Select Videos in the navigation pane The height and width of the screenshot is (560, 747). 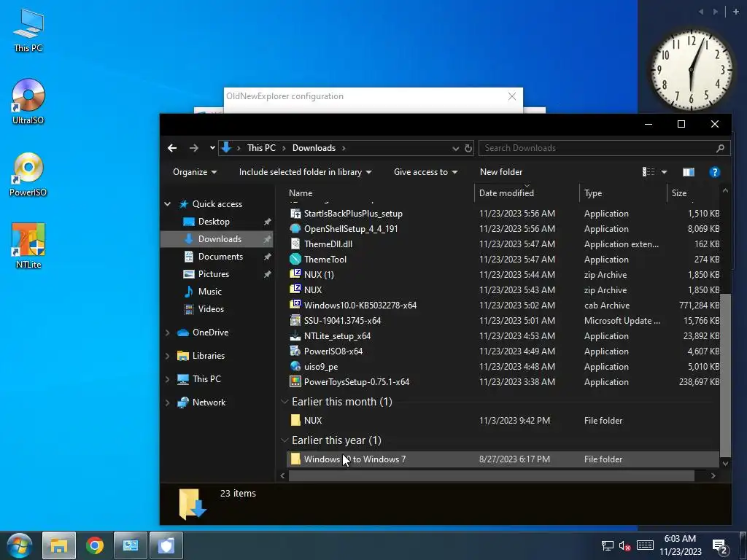211,309
